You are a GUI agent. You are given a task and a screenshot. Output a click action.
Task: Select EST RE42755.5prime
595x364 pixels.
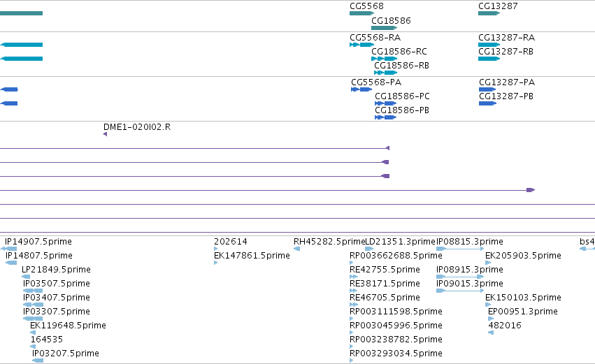[x=354, y=277]
